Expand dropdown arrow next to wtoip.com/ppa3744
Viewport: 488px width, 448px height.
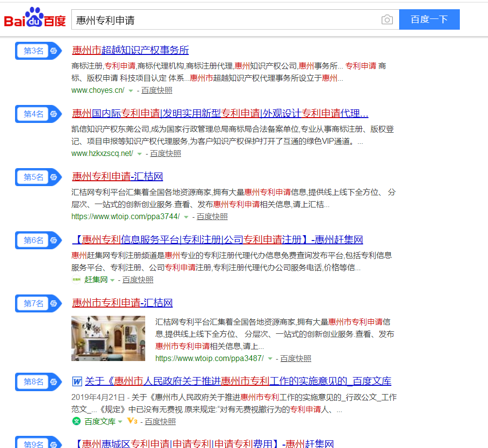pos(186,217)
